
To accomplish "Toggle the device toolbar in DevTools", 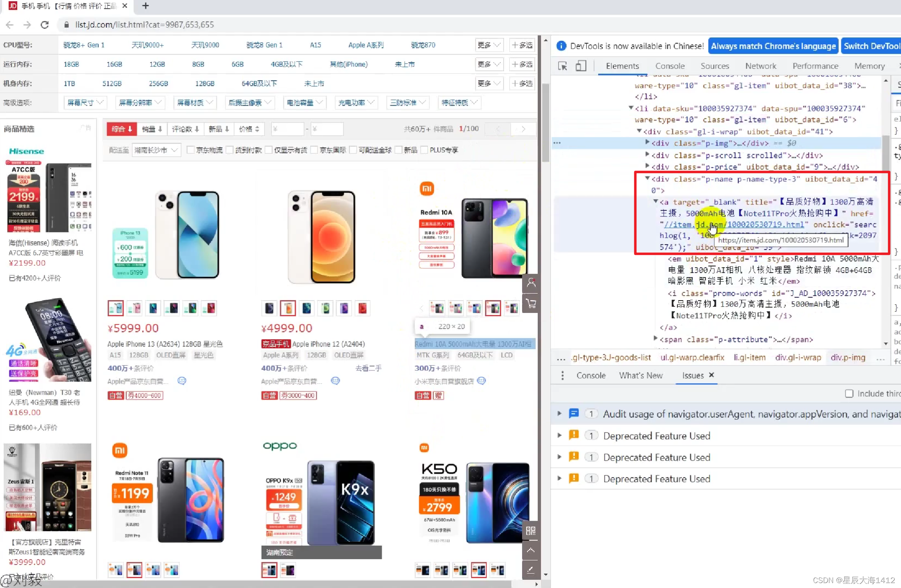I will (581, 66).
